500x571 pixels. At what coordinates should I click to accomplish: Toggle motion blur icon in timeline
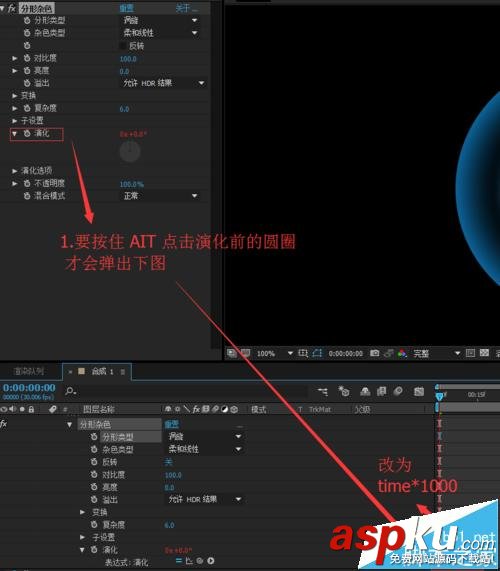[x=398, y=391]
